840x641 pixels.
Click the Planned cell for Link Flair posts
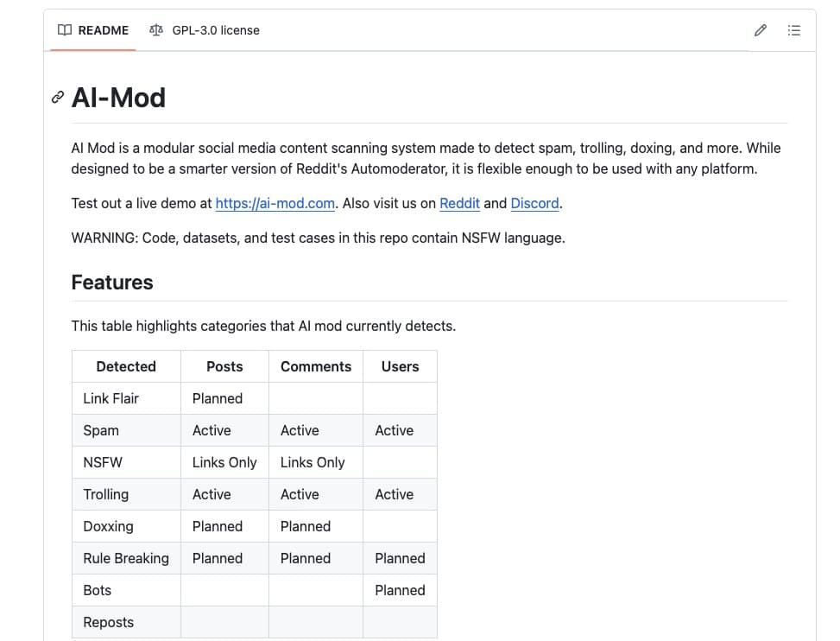pyautogui.click(x=217, y=398)
